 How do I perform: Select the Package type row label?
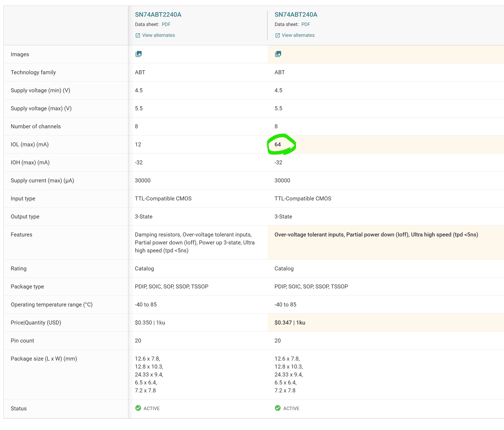(x=27, y=287)
